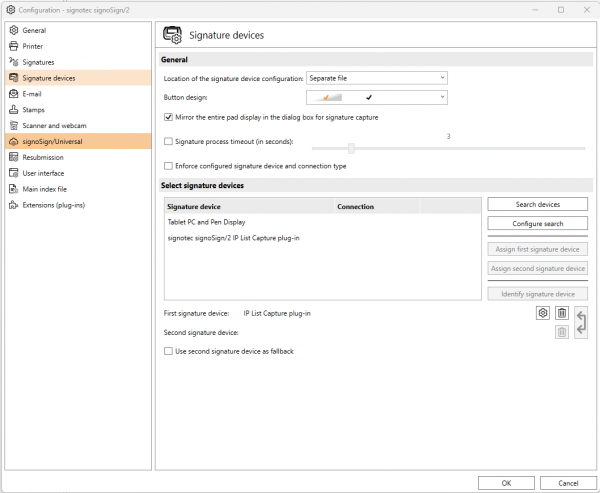Viewport: 600px width, 493px height.
Task: Open the Printer settings page
Action: point(78,46)
